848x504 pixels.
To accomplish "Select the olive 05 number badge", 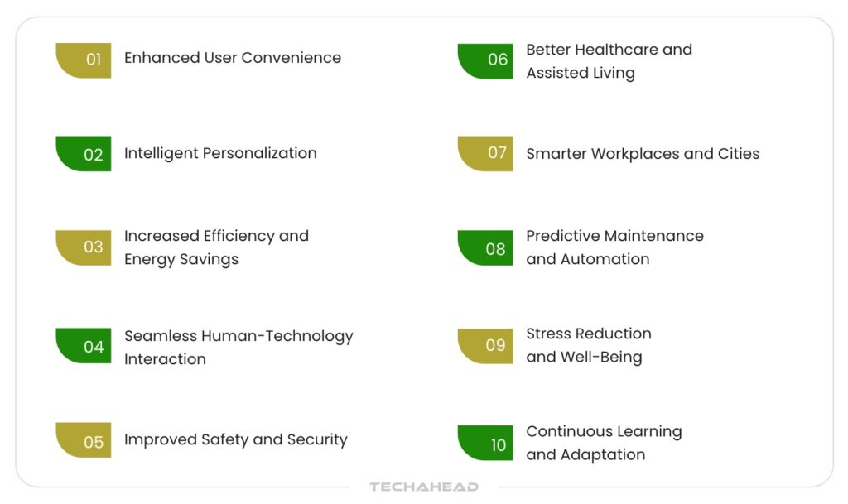I will (x=84, y=440).
